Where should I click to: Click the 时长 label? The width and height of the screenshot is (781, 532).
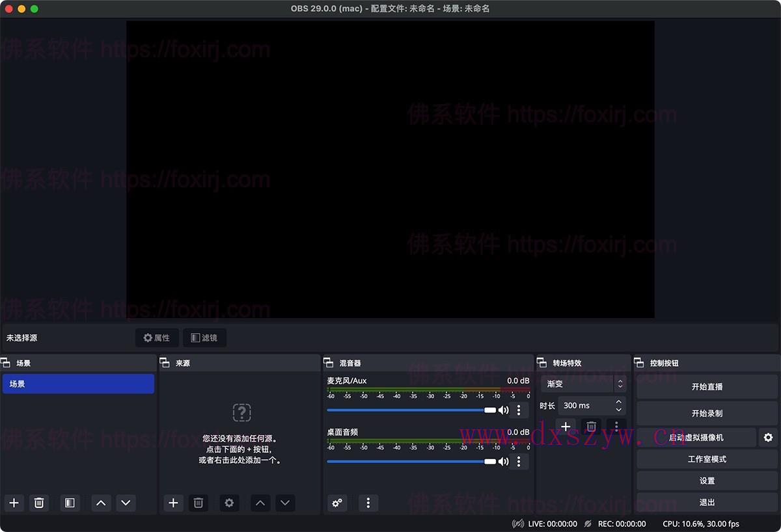pos(547,405)
